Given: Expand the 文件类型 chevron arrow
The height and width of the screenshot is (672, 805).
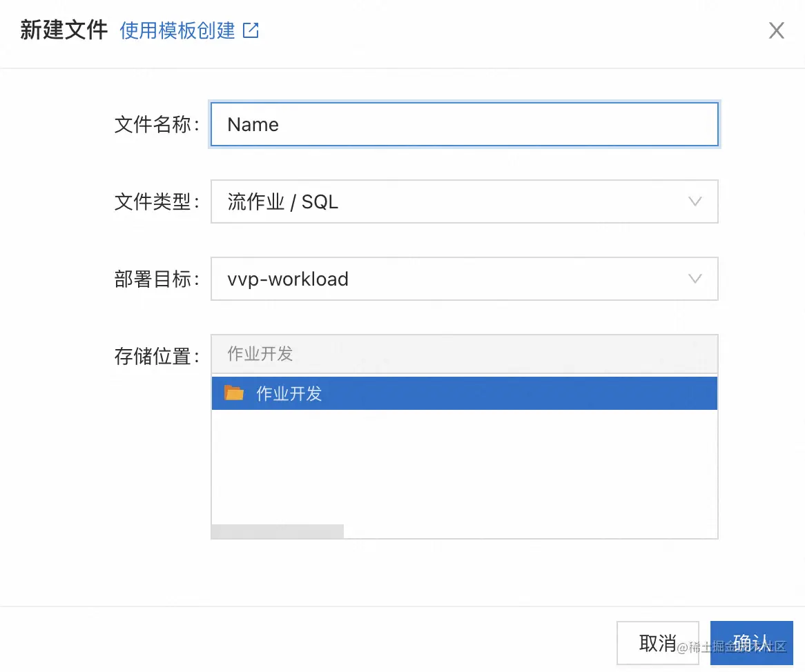Looking at the screenshot, I should (695, 202).
